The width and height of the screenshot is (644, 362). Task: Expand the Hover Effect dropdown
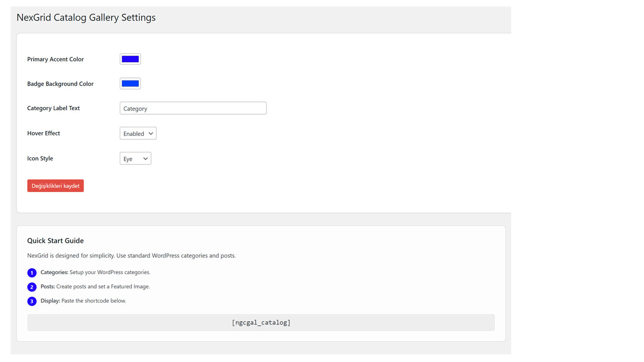(x=138, y=133)
